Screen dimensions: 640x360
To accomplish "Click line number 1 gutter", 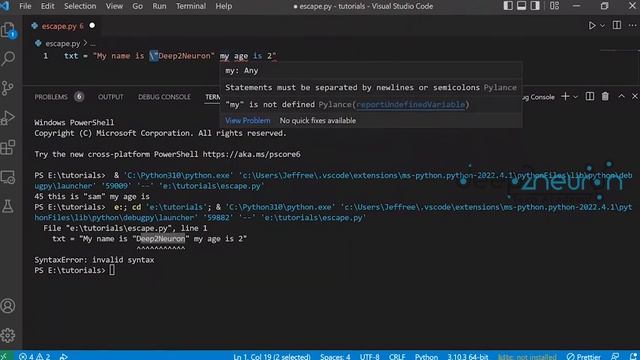I will point(45,56).
